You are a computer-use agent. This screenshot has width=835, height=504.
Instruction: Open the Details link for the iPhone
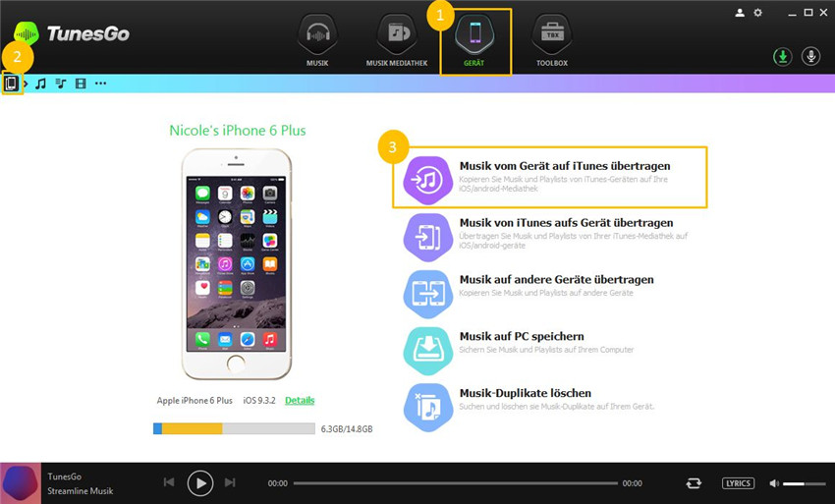pyautogui.click(x=300, y=401)
